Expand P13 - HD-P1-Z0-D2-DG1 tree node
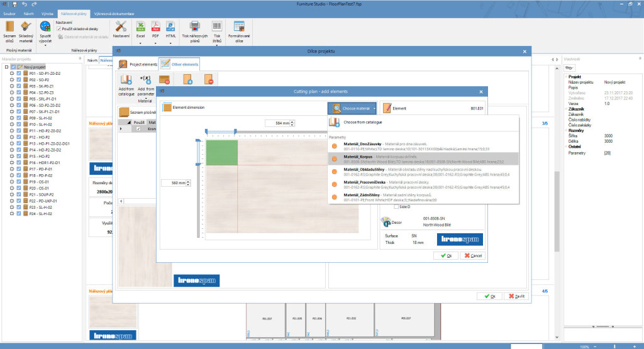Viewport: 644px width, 349px height. [x=12, y=144]
